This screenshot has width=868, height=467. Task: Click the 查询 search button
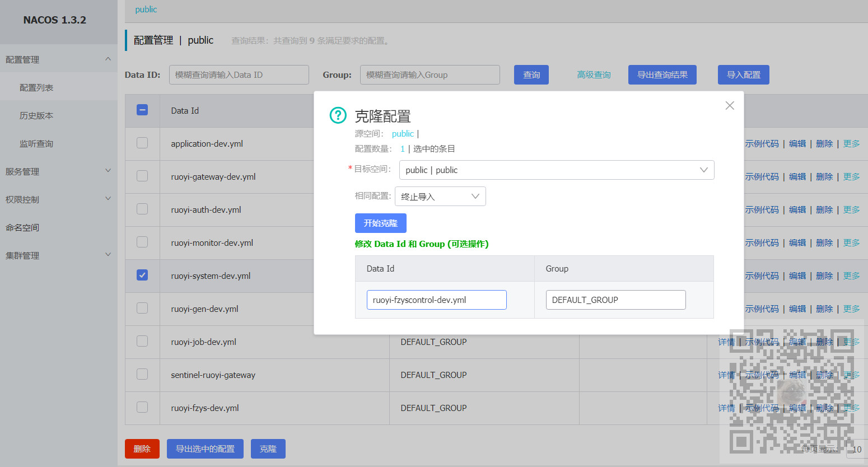pos(531,75)
